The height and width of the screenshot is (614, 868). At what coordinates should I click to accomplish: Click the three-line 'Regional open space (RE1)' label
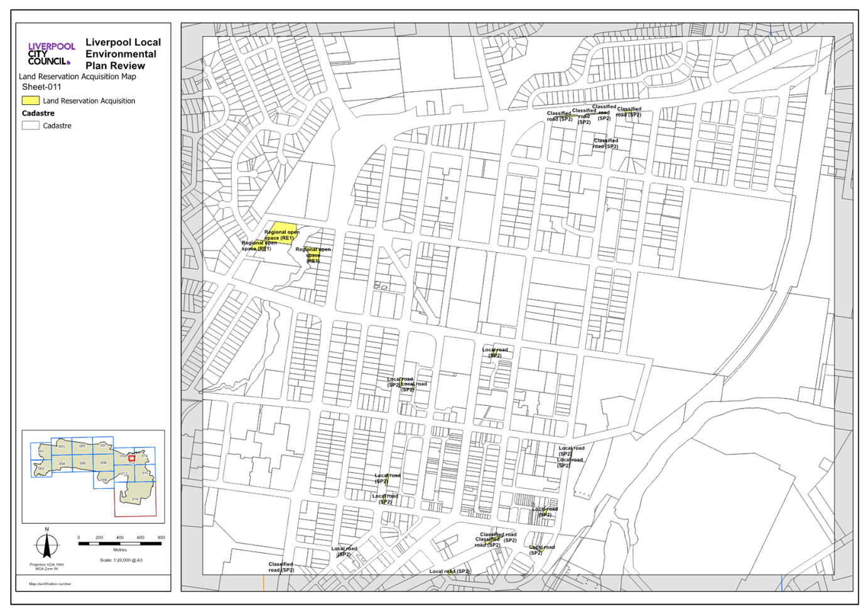(313, 255)
